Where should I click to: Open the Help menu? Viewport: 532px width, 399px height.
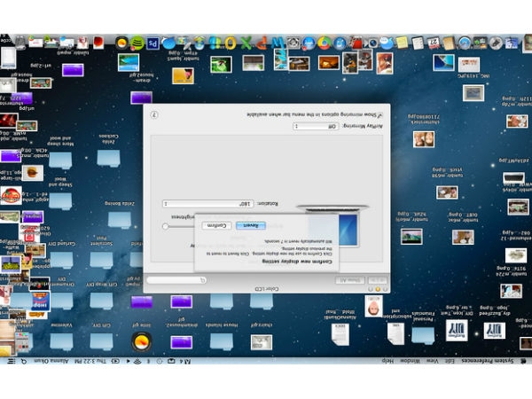[387, 361]
